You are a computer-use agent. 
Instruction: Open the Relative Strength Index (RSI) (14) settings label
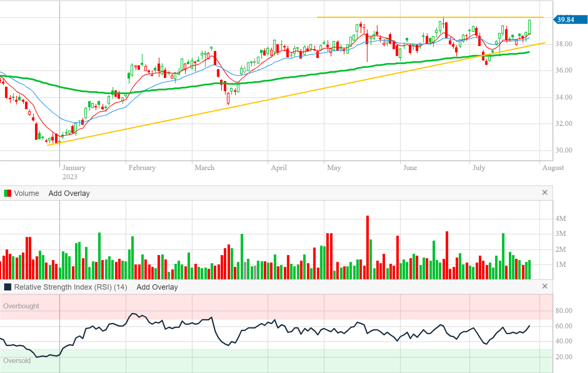[70, 287]
